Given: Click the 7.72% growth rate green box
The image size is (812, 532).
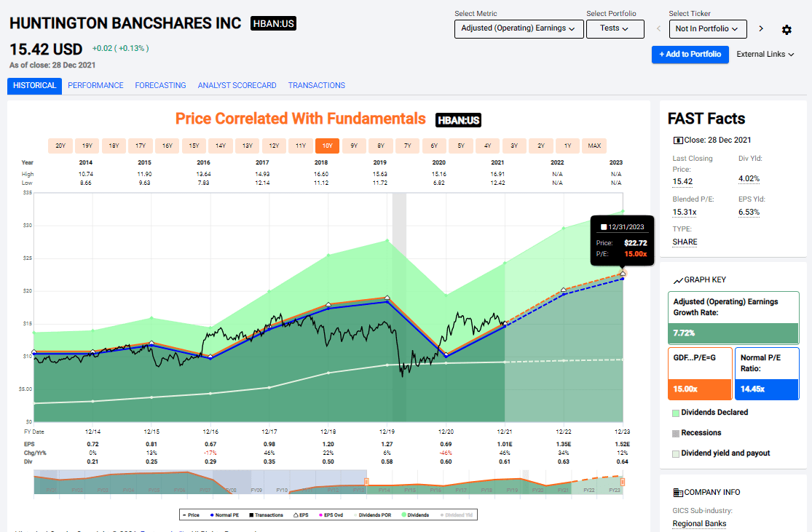Looking at the screenshot, I should 733,333.
